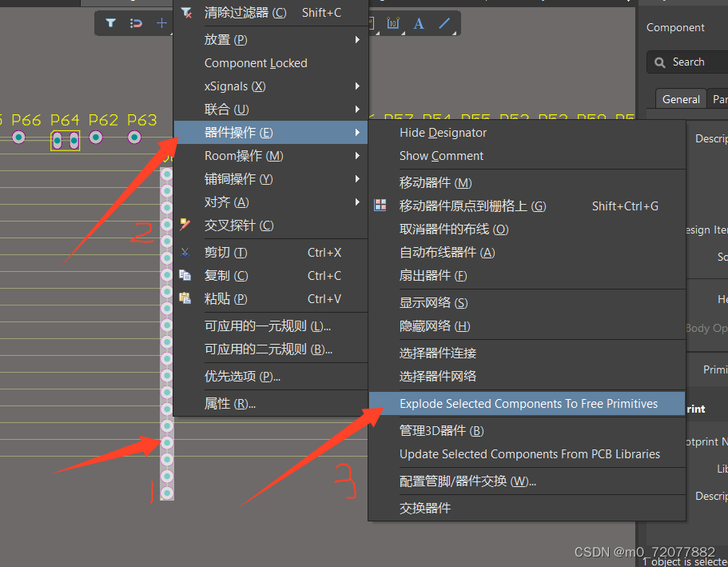Click the Paste (粘贴) clipboard icon
728x567 pixels.
point(186,299)
